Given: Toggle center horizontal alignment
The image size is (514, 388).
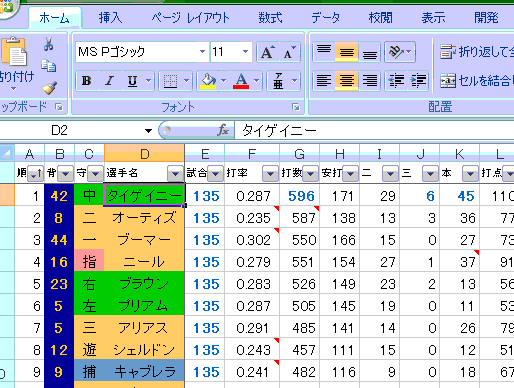Looking at the screenshot, I should tap(346, 81).
